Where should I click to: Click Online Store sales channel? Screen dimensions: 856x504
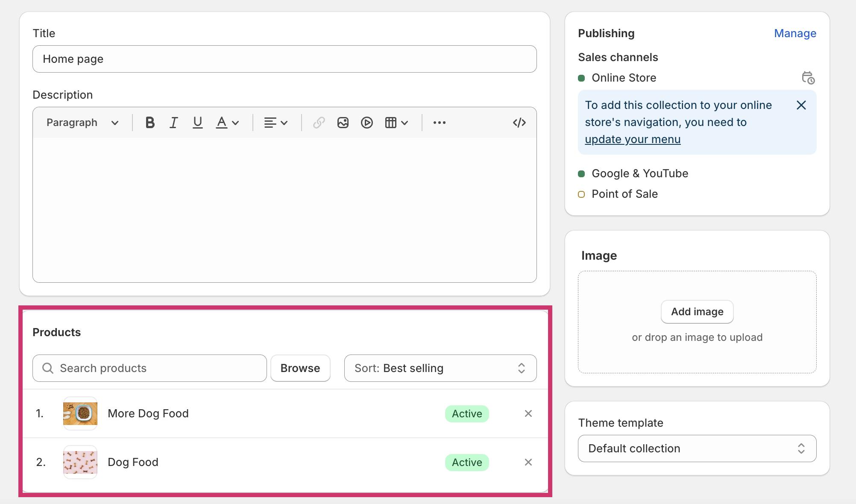(624, 78)
